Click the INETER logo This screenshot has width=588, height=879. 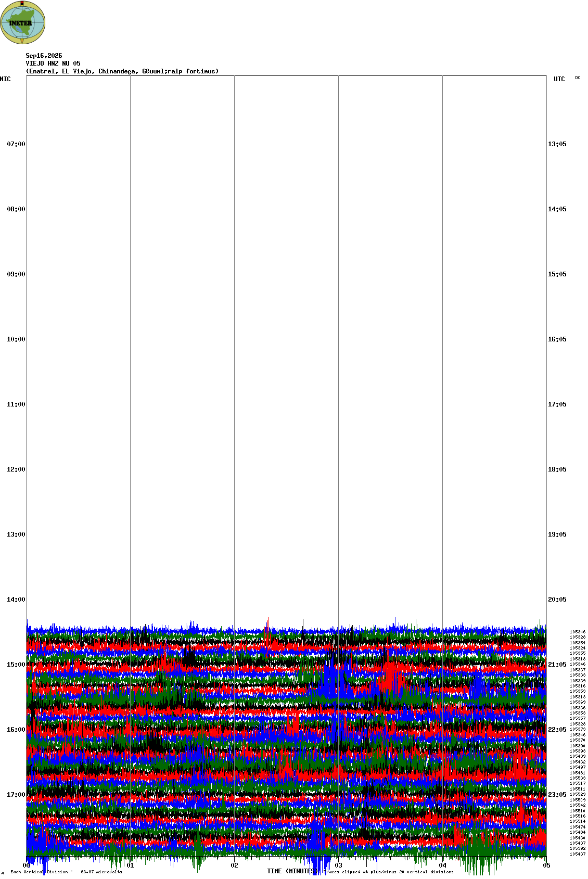pos(23,22)
